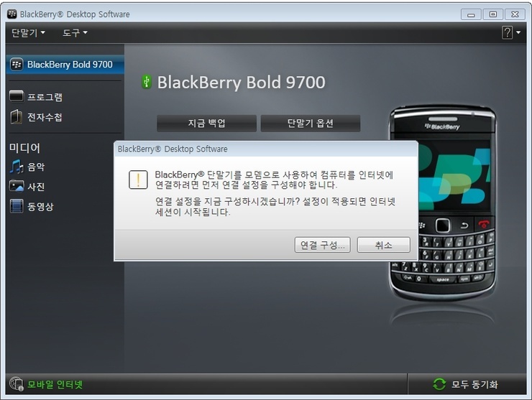Click the BlackBerry device icon in sidebar
Image resolution: width=532 pixels, height=400 pixels.
pyautogui.click(x=17, y=65)
